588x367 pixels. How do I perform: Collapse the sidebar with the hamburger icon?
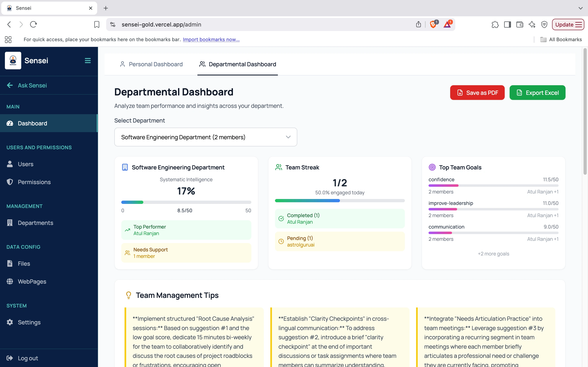87,60
